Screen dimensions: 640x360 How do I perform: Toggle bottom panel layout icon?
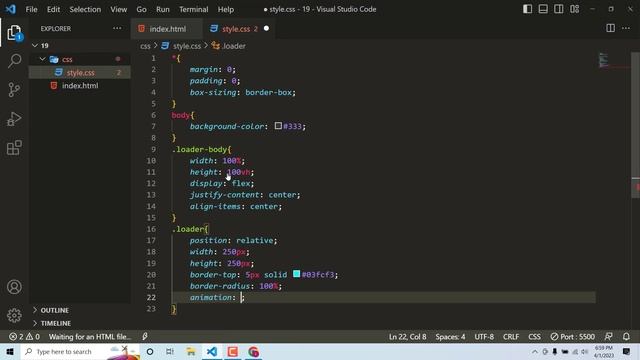[x=543, y=9]
